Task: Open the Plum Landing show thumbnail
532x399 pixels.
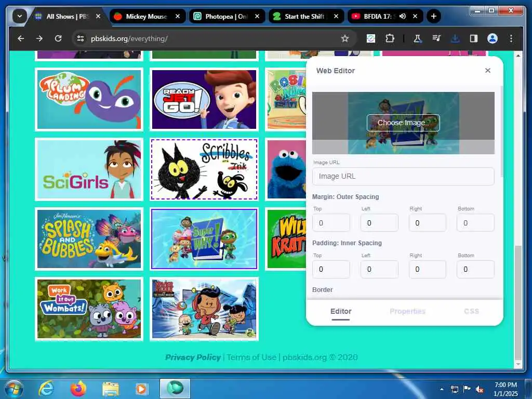Action: pyautogui.click(x=89, y=99)
